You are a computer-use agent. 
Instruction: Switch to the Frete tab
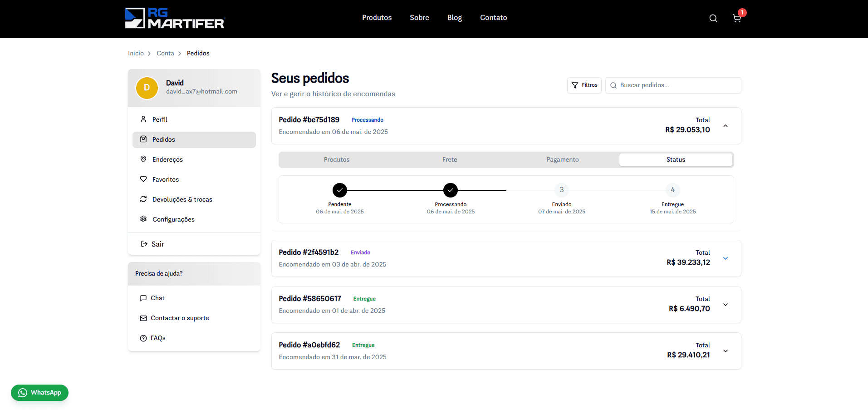point(449,160)
